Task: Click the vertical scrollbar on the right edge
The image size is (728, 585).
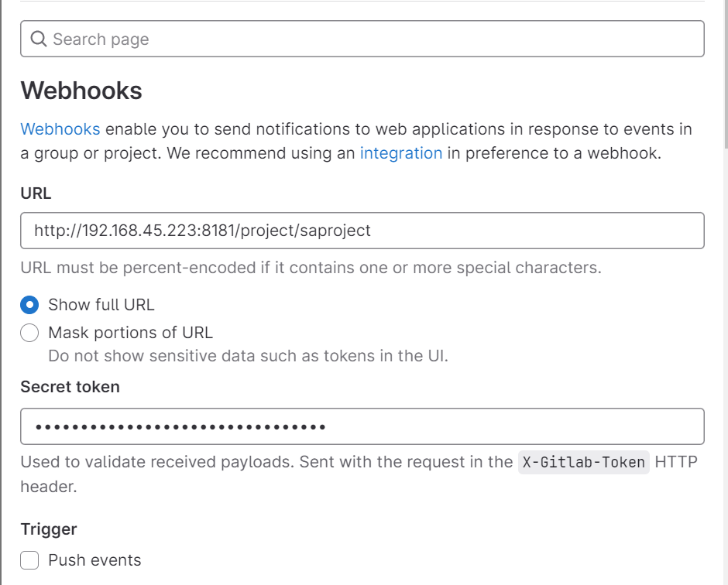Action: (723, 77)
